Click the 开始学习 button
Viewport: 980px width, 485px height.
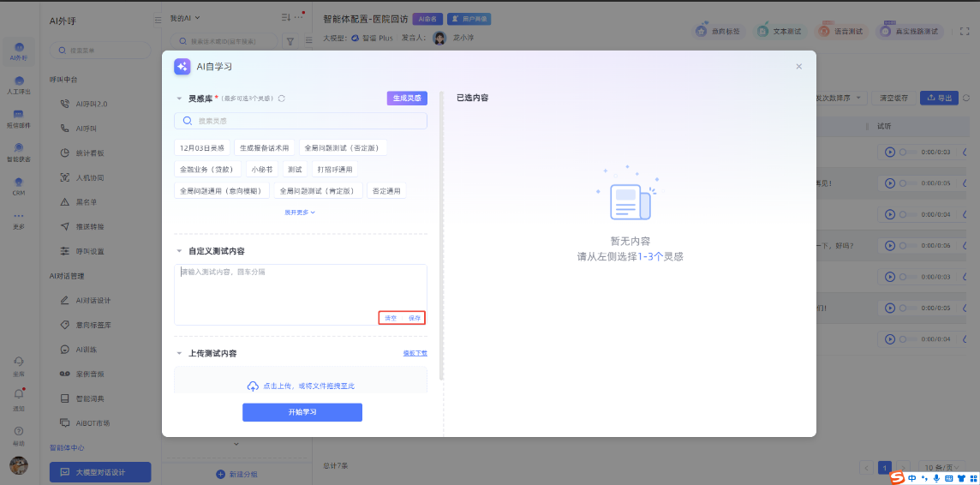click(302, 412)
